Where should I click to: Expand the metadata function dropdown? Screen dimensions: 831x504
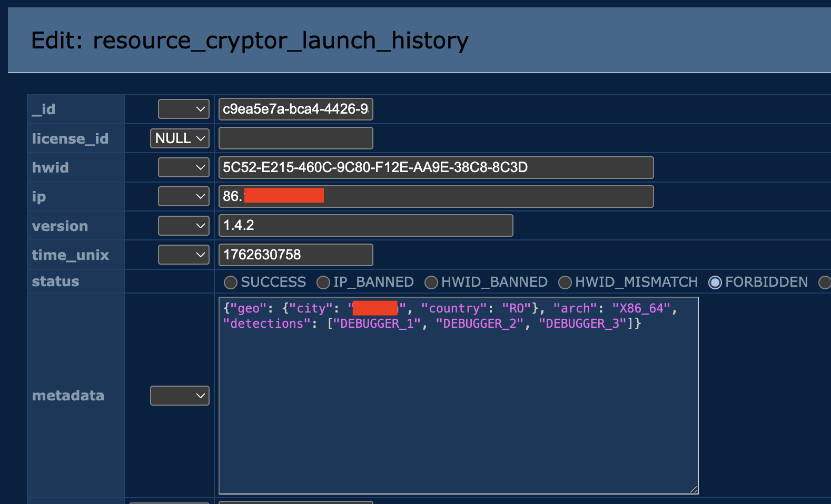[x=180, y=396]
